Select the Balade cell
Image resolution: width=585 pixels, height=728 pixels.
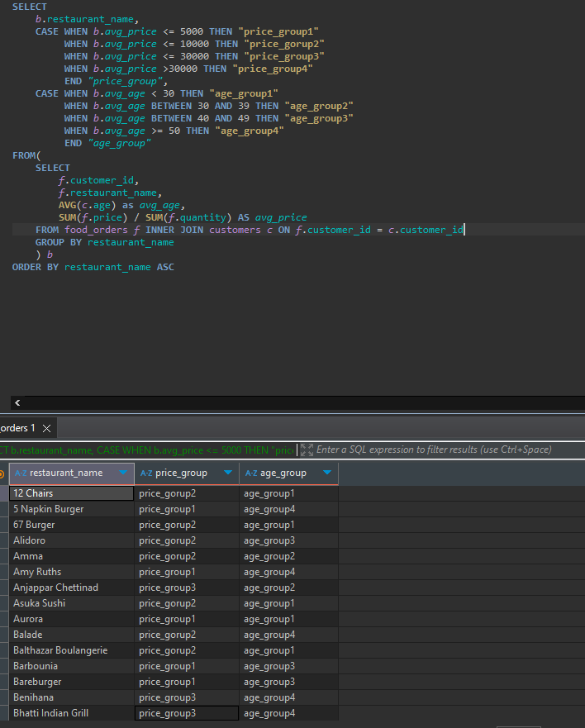[72, 635]
